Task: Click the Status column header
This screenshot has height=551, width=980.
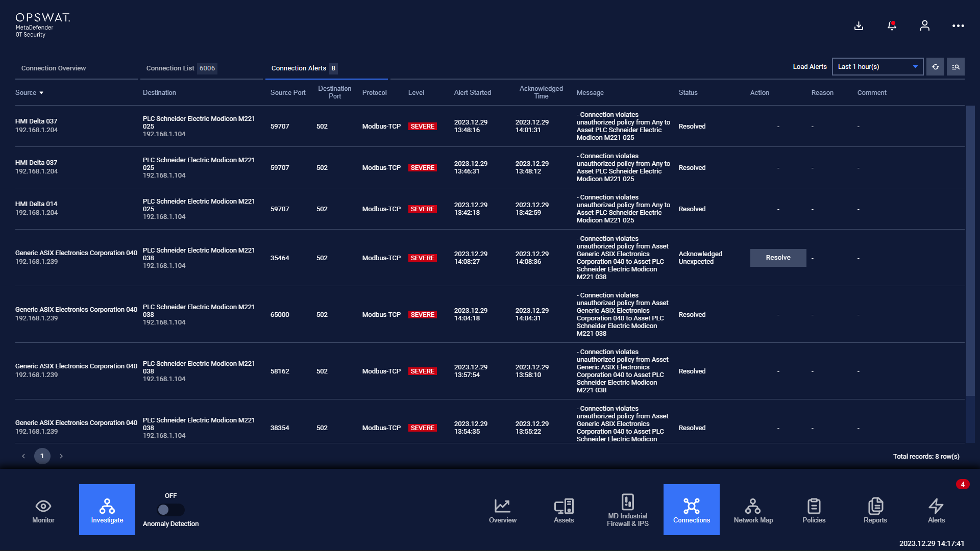Action: pos(688,93)
